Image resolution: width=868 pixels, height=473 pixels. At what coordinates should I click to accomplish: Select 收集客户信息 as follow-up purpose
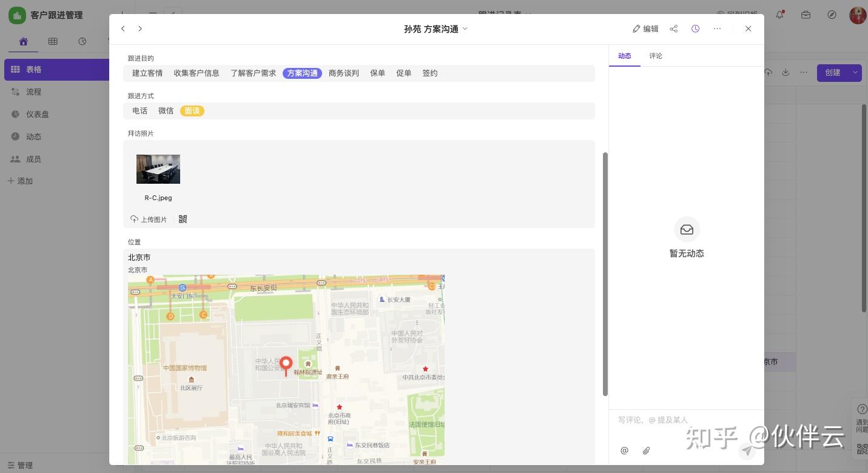click(197, 73)
